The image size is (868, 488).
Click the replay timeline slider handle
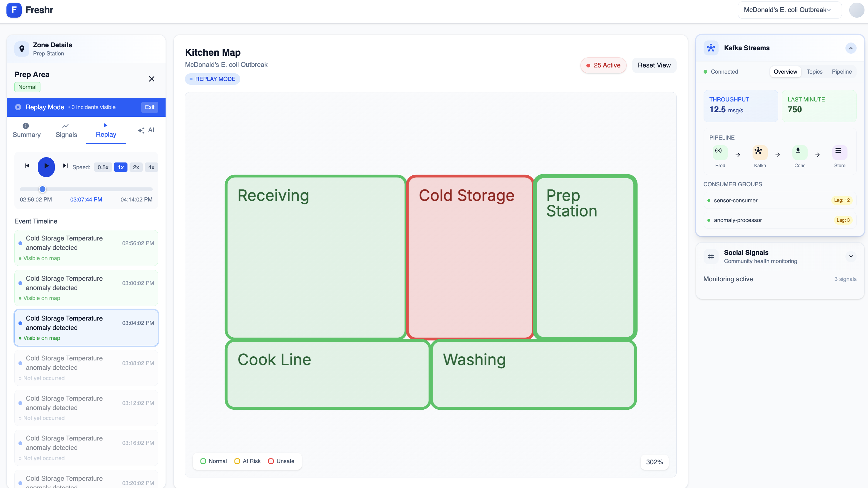point(42,189)
